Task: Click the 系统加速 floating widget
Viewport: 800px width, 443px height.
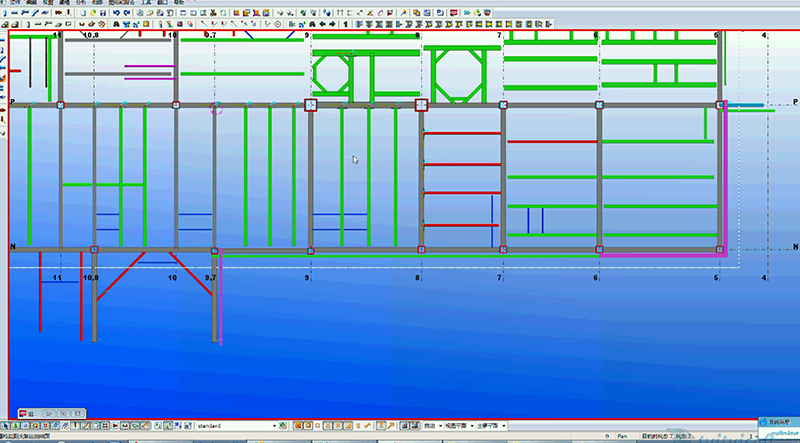Action: click(775, 422)
